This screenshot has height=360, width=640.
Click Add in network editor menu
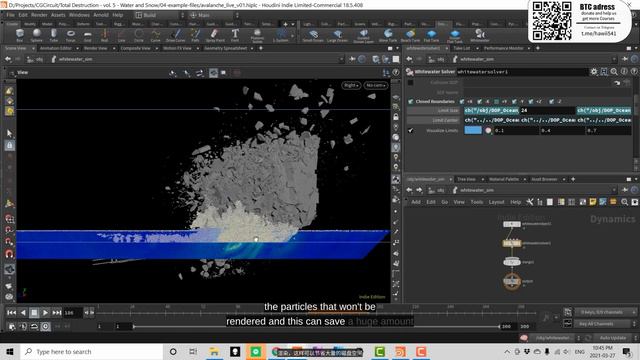coord(416,202)
